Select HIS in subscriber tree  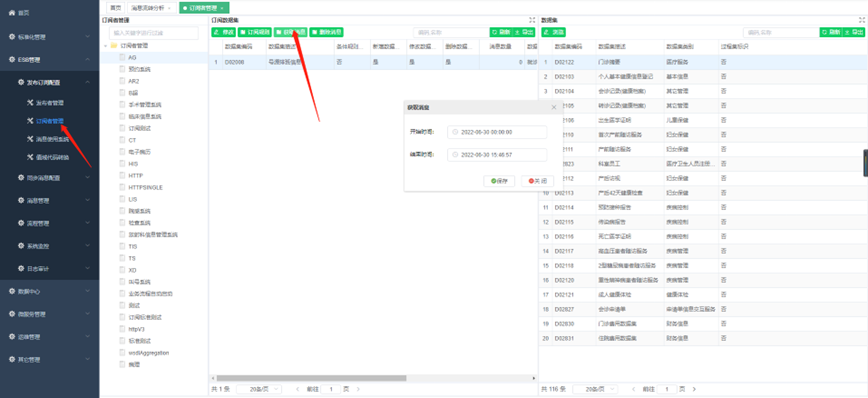point(133,164)
